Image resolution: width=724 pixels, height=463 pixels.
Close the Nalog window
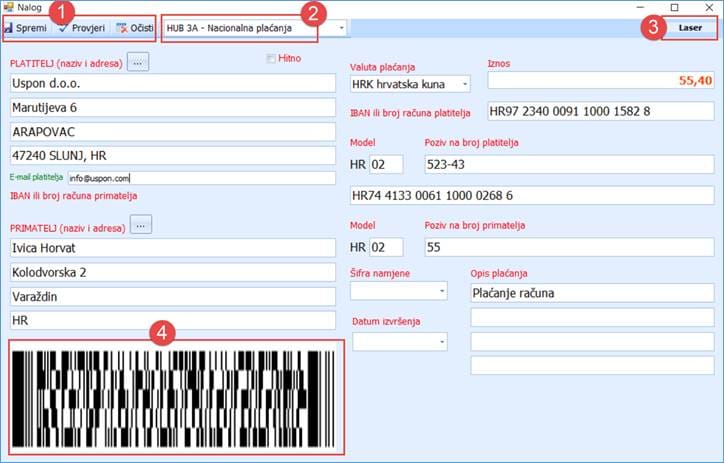709,7
